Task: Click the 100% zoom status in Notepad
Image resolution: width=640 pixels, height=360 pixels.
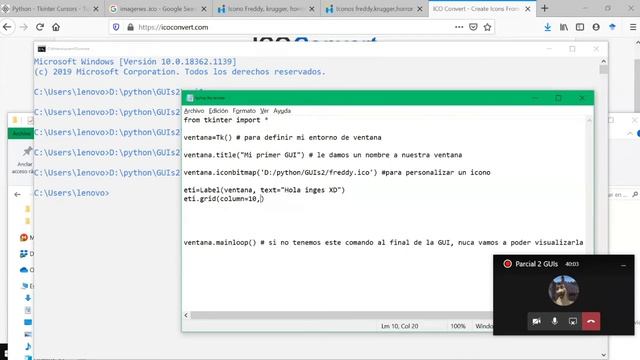Action: pyautogui.click(x=458, y=326)
